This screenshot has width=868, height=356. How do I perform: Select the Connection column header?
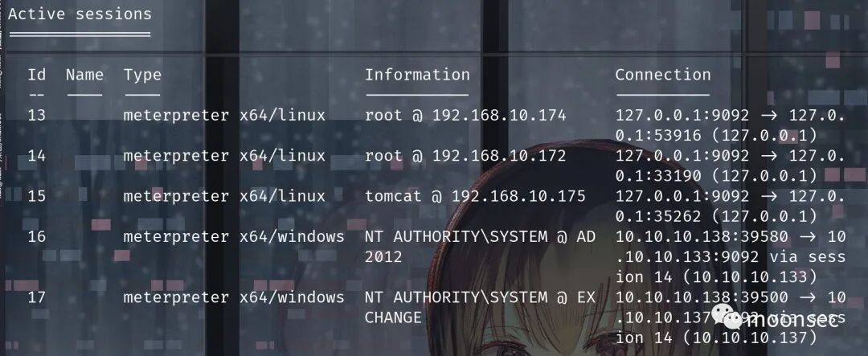(x=662, y=75)
